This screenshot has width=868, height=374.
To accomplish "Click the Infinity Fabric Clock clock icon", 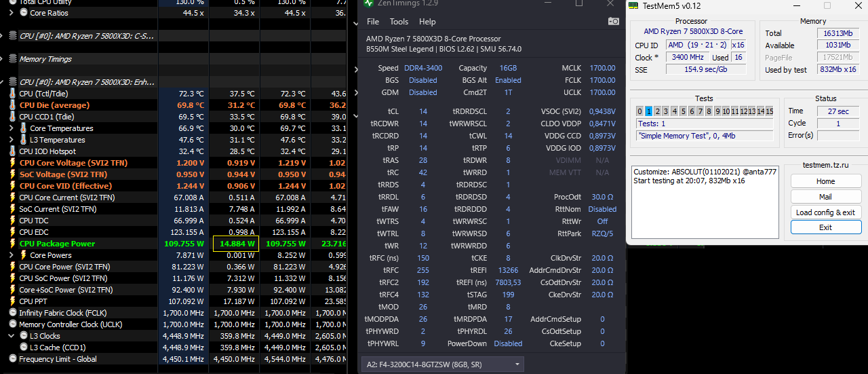I will tap(12, 313).
